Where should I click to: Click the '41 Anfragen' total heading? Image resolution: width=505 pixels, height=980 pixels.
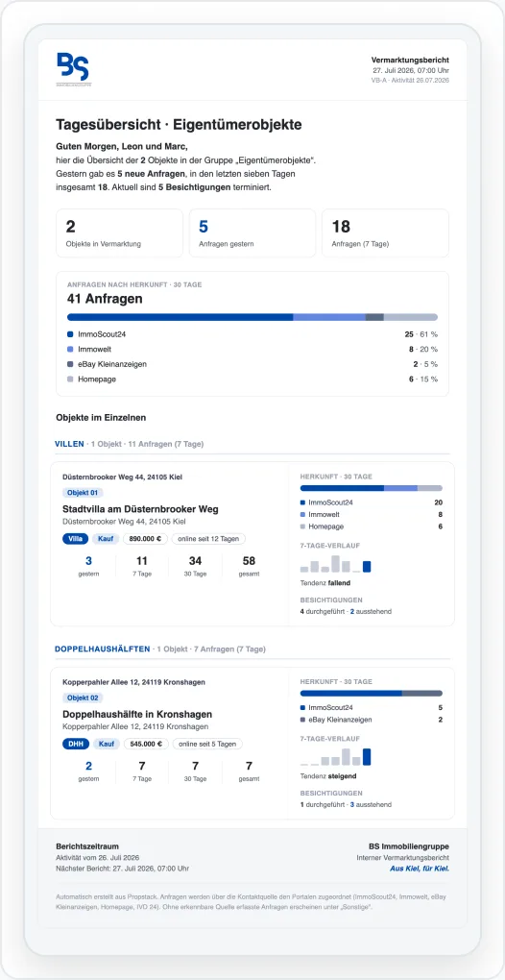[105, 300]
